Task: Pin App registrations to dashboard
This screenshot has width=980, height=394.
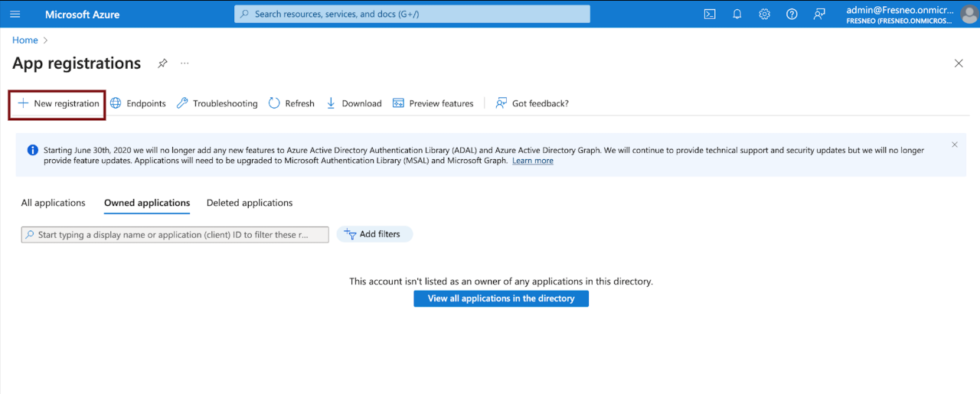Action: (162, 63)
